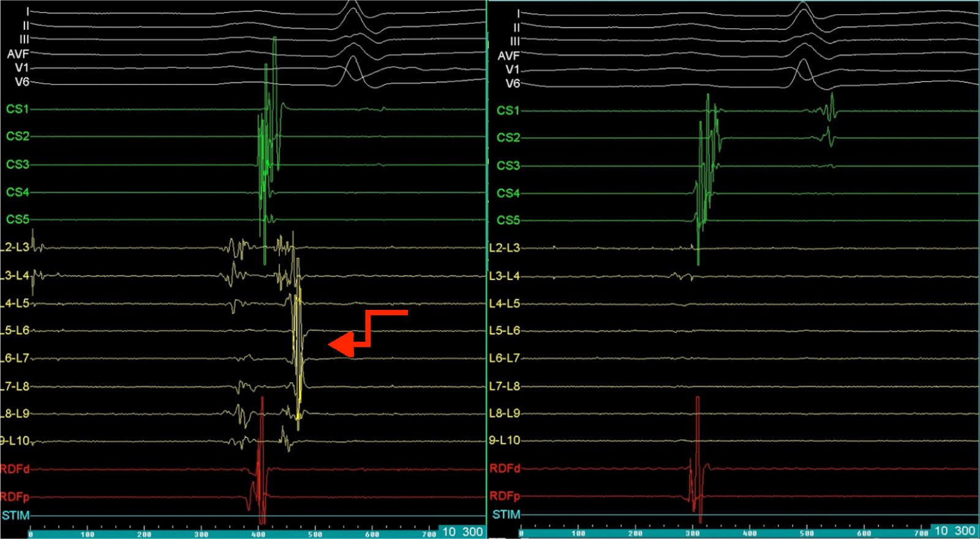
Task: Click the 100 ms mark on left time ruler
Action: click(87, 533)
